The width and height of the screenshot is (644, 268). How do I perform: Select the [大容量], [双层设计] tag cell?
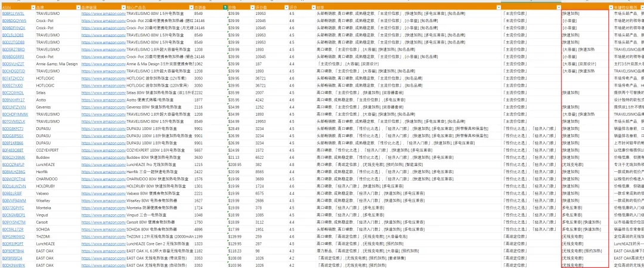(x=586, y=64)
